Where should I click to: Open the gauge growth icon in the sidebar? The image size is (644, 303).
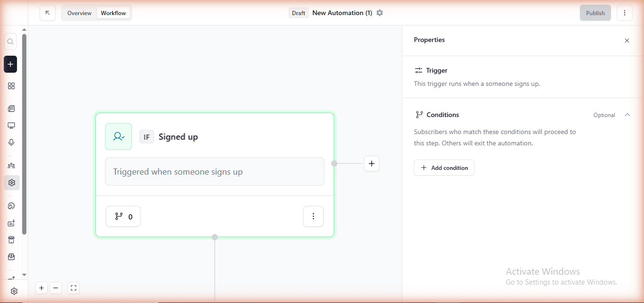pos(11,206)
